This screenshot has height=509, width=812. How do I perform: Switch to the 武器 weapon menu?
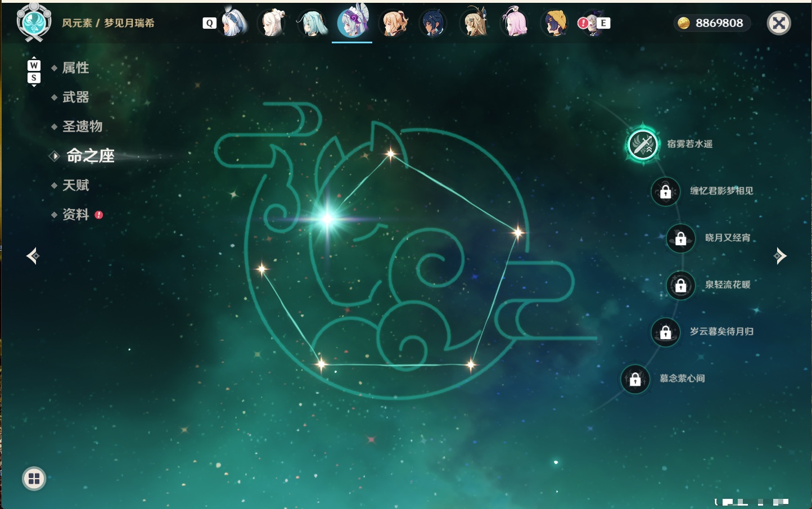pyautogui.click(x=75, y=97)
